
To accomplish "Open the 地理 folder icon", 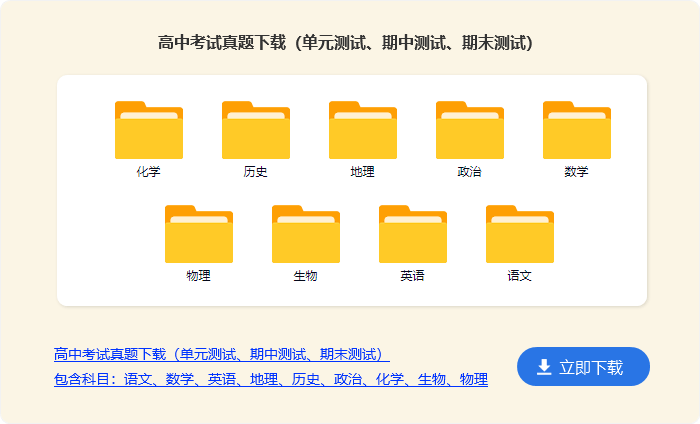I will (363, 130).
